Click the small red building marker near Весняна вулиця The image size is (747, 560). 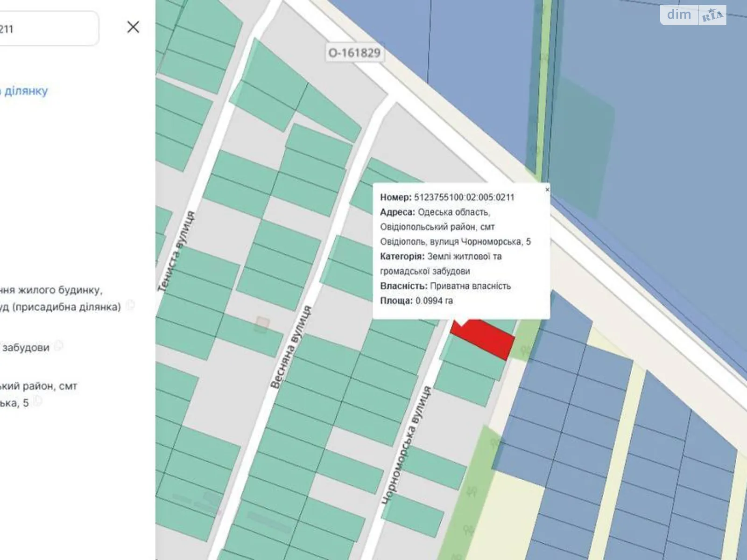coord(262,324)
